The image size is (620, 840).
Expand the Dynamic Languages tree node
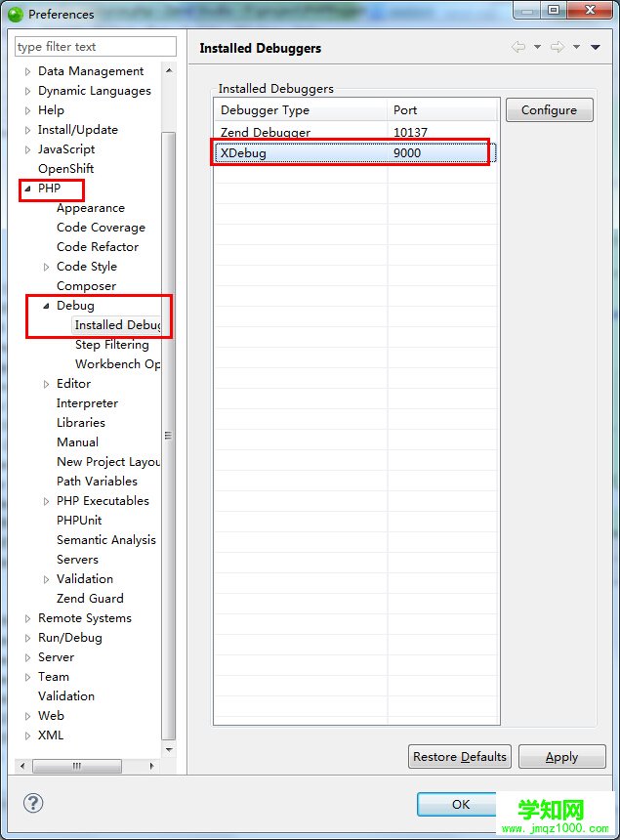tap(28, 91)
